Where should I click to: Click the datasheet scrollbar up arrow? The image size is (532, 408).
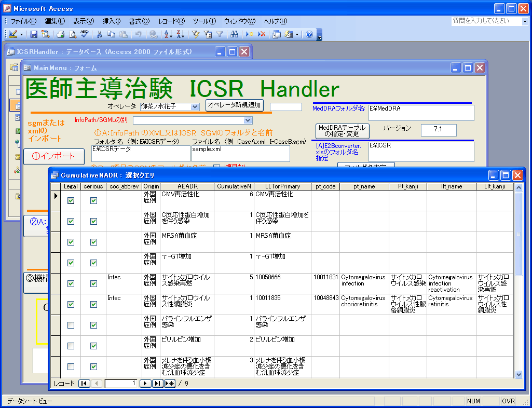coord(519,187)
